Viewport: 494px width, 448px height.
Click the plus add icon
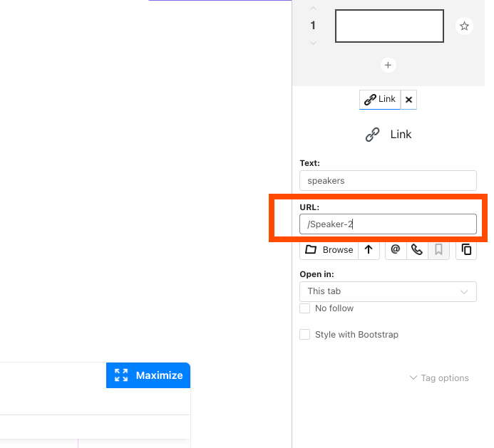coord(388,66)
